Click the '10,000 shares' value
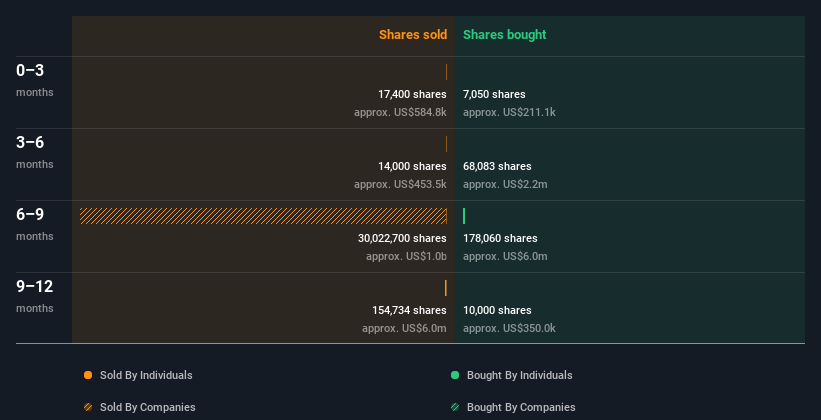 [x=497, y=310]
